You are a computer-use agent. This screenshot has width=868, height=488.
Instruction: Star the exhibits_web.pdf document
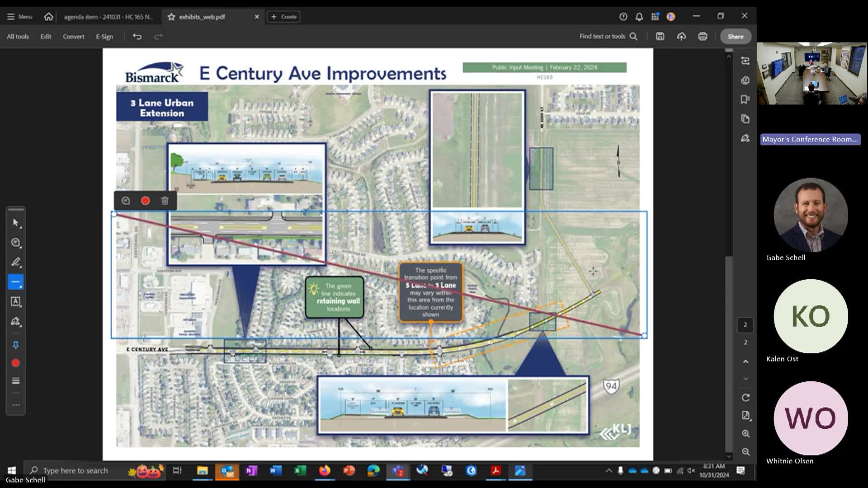click(171, 17)
